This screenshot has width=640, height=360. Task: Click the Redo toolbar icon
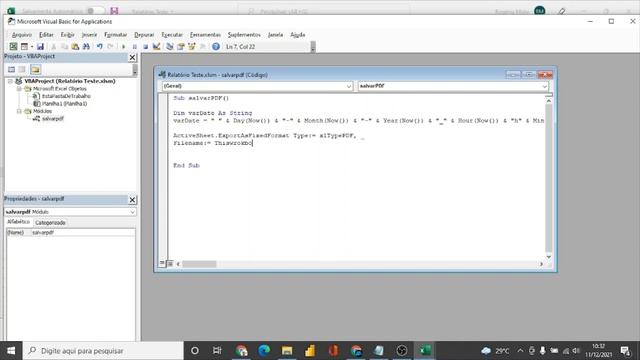coord(110,47)
